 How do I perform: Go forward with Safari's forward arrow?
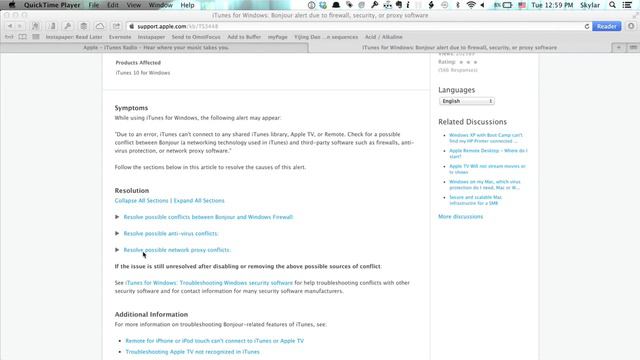pos(20,26)
